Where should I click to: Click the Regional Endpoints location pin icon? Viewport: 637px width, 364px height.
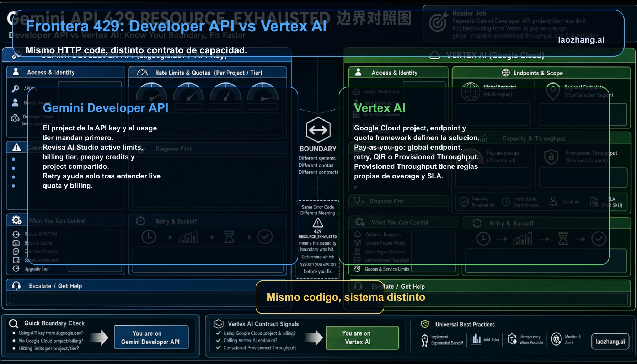pyautogui.click(x=553, y=92)
